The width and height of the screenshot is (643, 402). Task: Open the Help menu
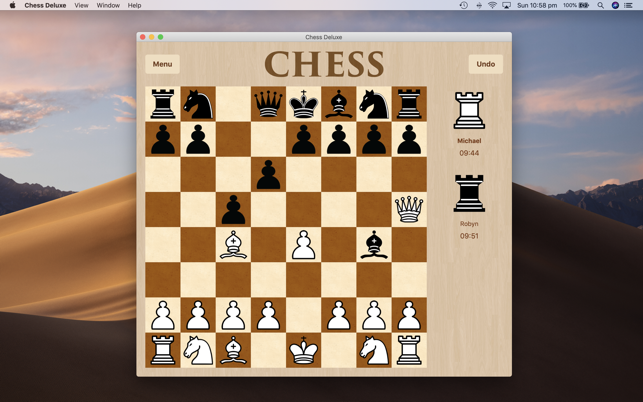tap(135, 5)
